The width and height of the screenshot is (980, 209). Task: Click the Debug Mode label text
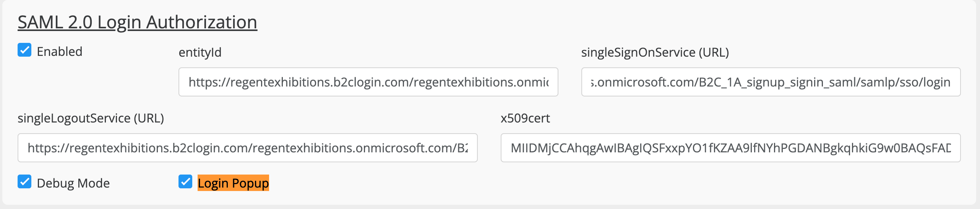click(x=73, y=183)
